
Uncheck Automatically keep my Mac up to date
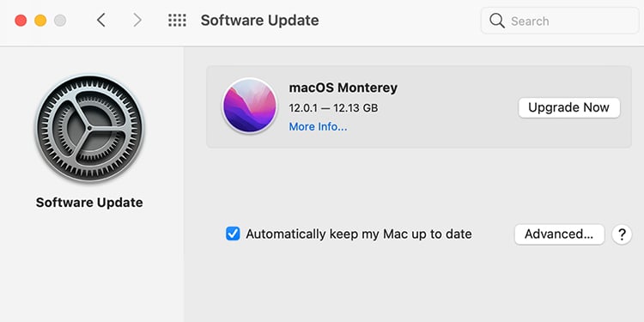[233, 234]
